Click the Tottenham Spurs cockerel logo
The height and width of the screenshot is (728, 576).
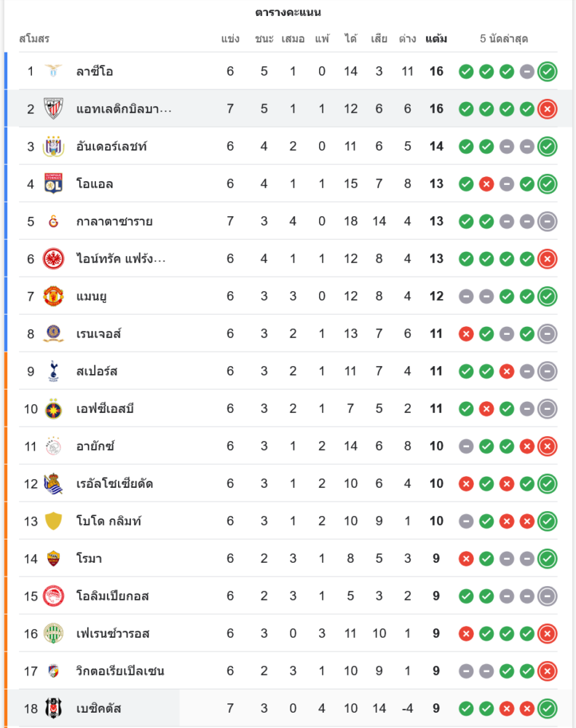[x=54, y=371]
